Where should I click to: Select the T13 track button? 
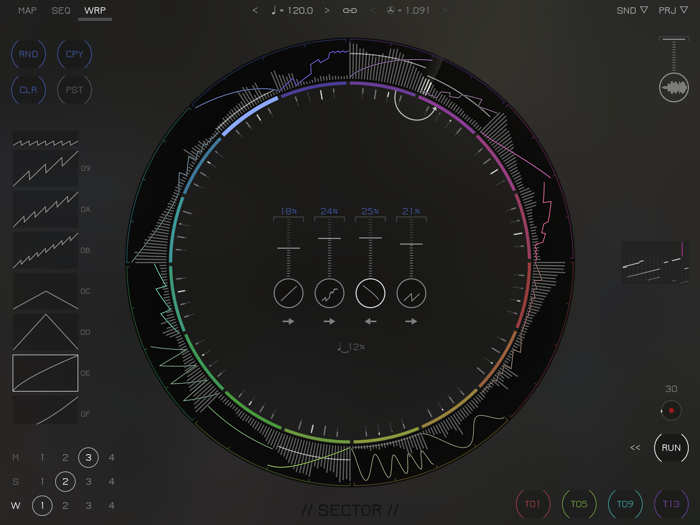(x=671, y=504)
